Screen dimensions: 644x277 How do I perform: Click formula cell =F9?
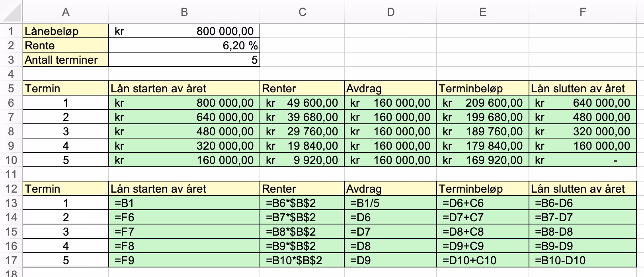pos(184,260)
